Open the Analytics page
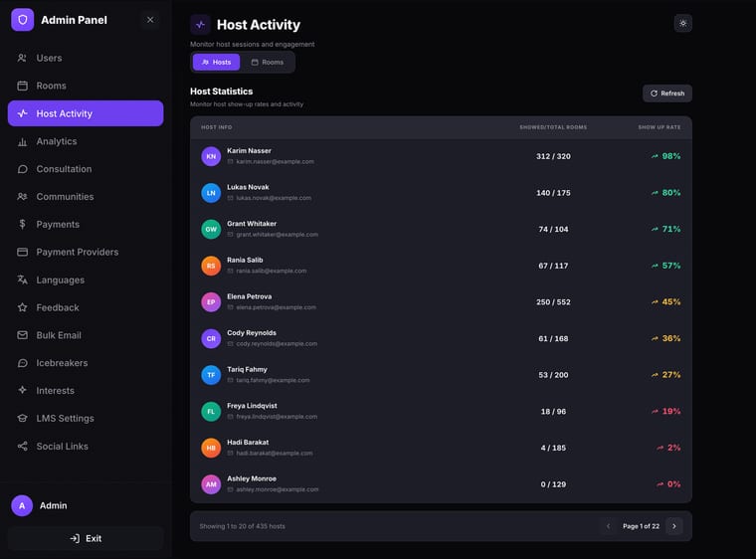The image size is (756, 559). [86, 141]
